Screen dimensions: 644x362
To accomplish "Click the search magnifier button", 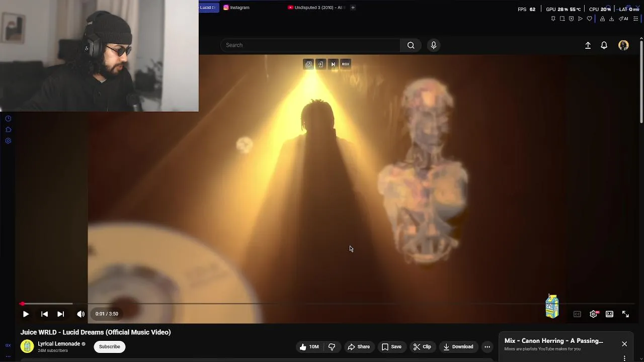I will [411, 45].
